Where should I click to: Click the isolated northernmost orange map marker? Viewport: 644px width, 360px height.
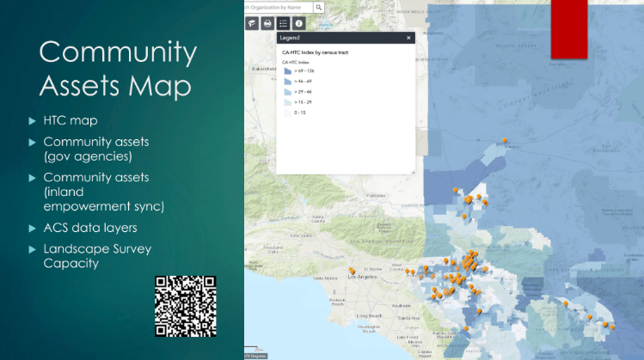[x=506, y=141]
